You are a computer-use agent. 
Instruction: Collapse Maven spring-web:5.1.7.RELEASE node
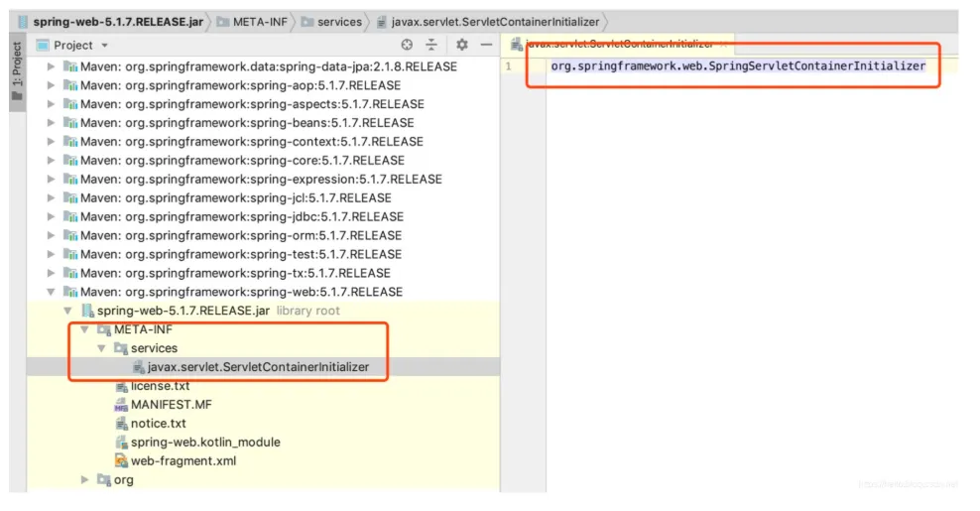tap(52, 292)
